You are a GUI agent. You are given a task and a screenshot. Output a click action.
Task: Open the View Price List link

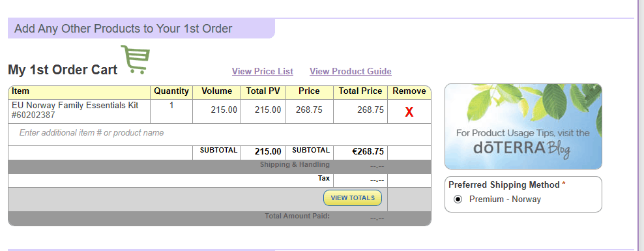tap(263, 72)
